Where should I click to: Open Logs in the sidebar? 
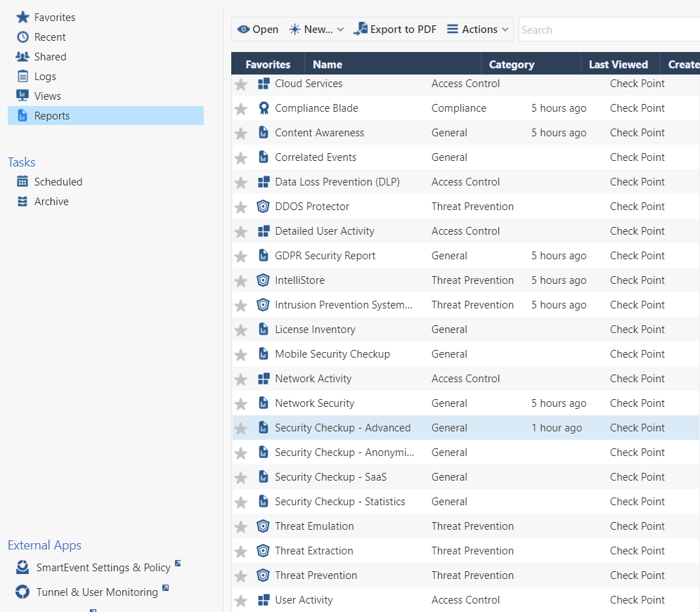click(45, 77)
